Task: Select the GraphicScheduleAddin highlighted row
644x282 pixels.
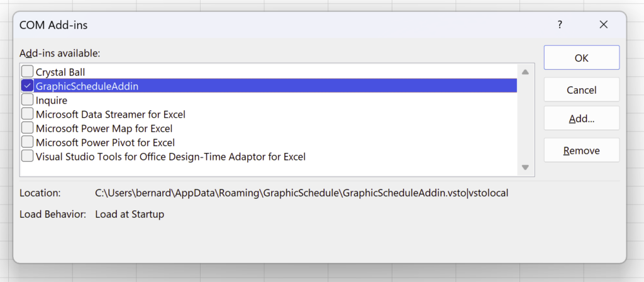Action: pos(269,86)
